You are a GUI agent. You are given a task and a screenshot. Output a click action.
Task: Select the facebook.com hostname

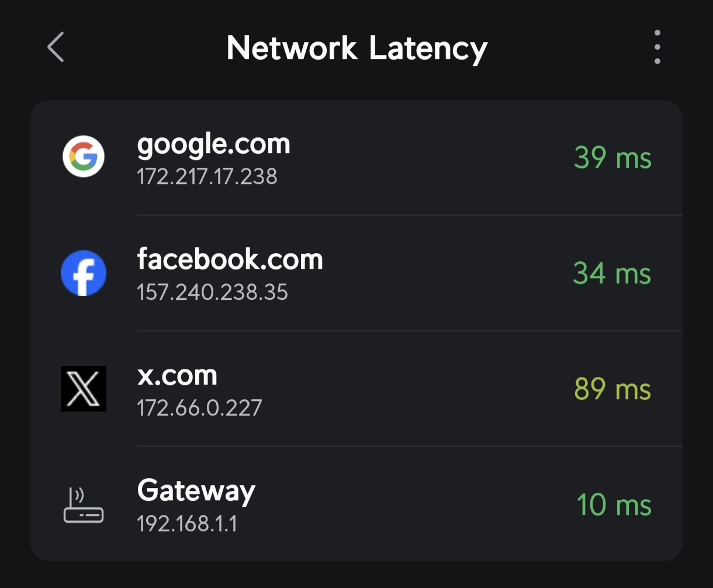coord(230,259)
